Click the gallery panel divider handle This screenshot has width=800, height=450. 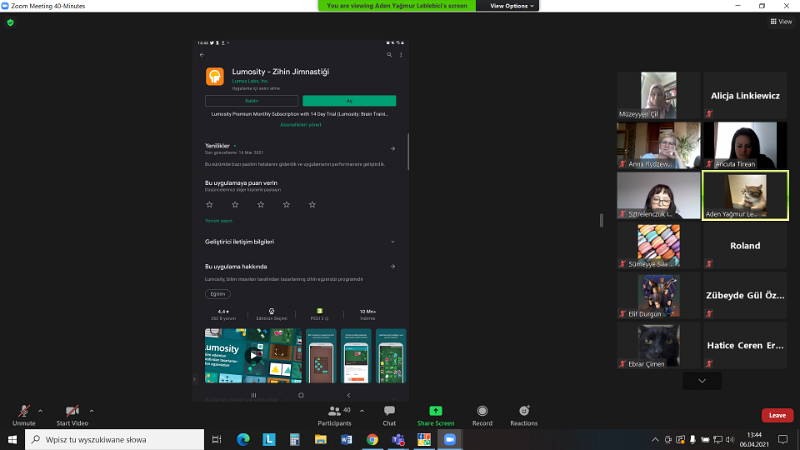602,220
